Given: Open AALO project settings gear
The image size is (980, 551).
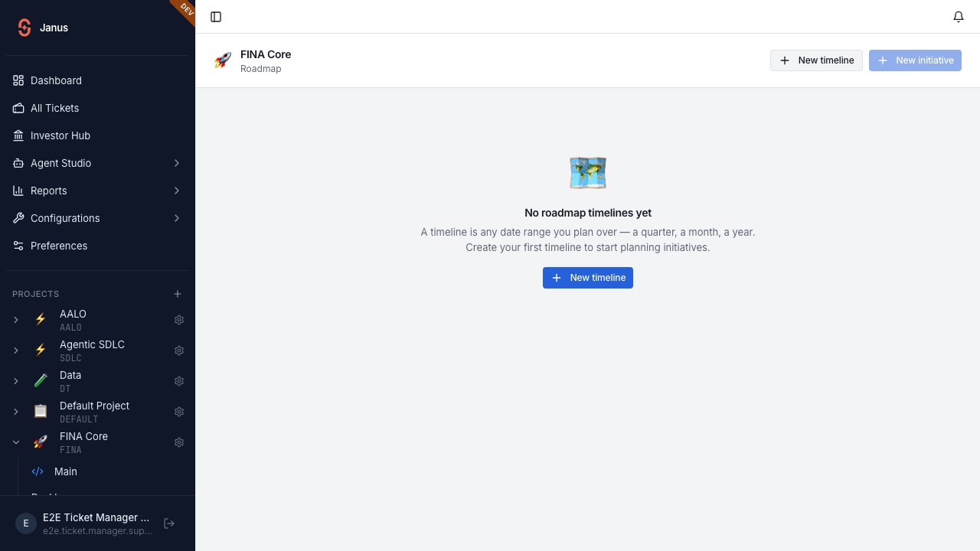Looking at the screenshot, I should (179, 320).
